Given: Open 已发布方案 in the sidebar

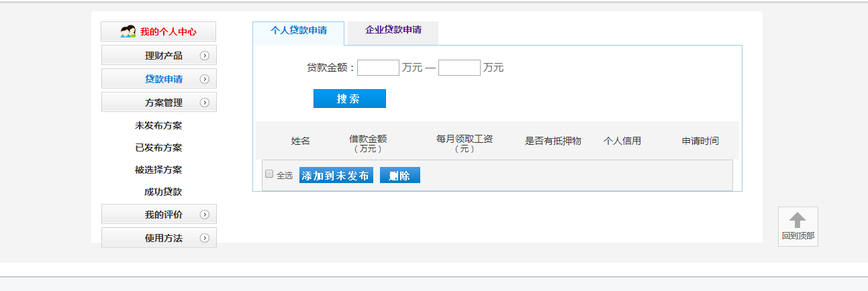Looking at the screenshot, I should (x=158, y=148).
